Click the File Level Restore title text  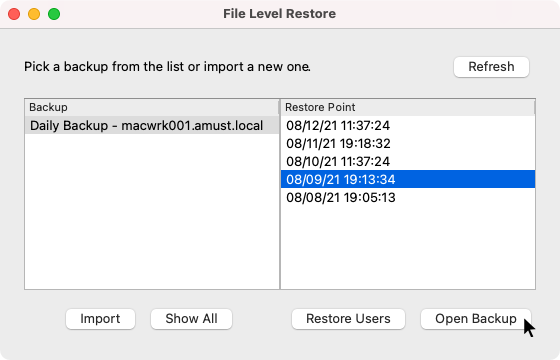tap(279, 14)
